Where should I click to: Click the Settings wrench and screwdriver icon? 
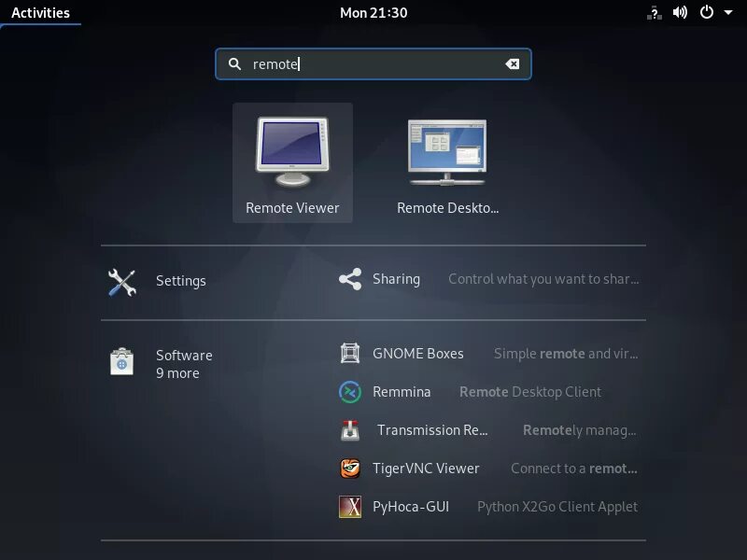pos(122,283)
